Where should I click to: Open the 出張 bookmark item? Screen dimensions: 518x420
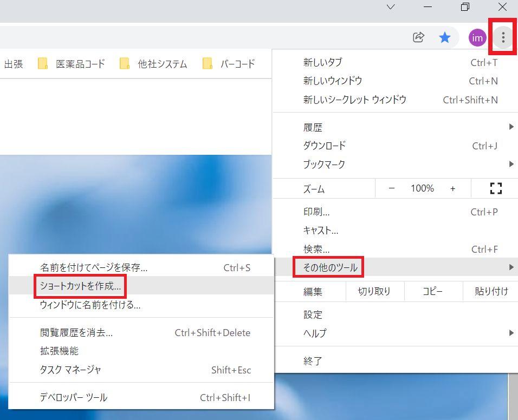13,64
